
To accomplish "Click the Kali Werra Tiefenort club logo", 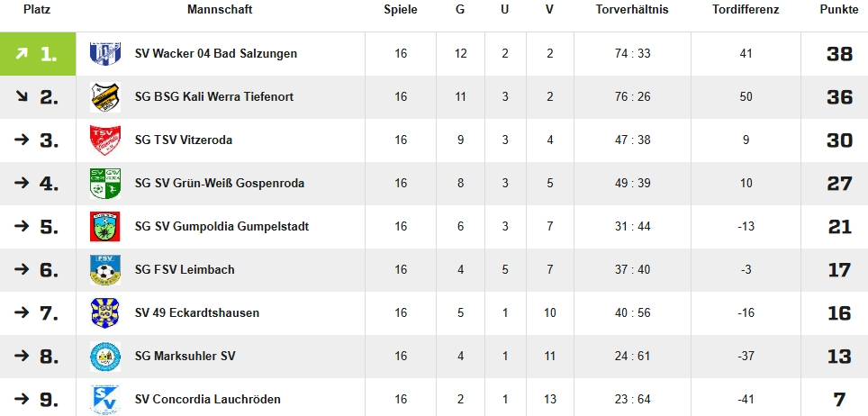I will point(105,97).
